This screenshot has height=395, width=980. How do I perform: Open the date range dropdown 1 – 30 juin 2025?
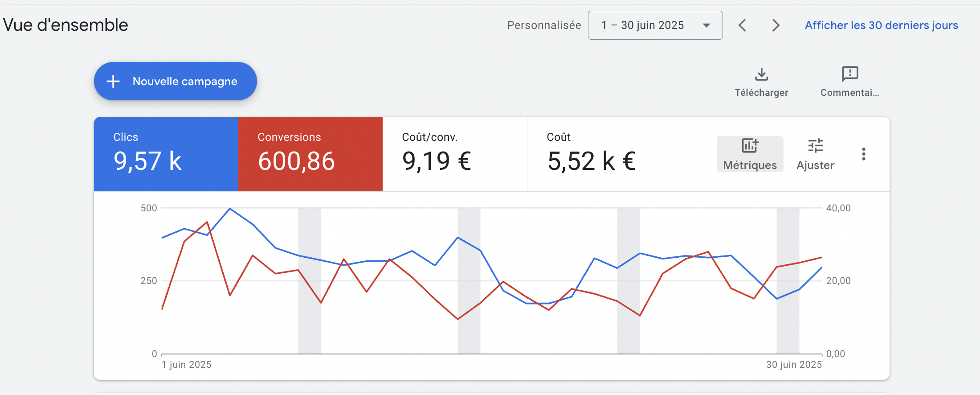pos(655,25)
